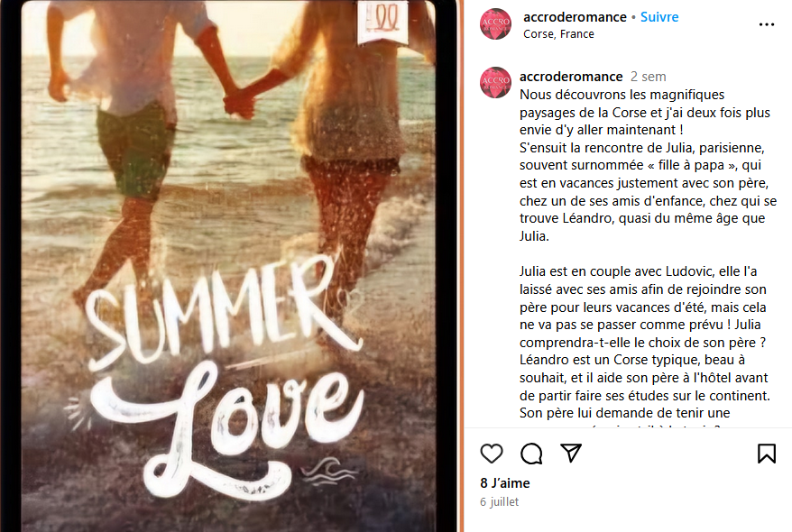
Task: Click the 6 juillet post date
Action: [x=499, y=501]
